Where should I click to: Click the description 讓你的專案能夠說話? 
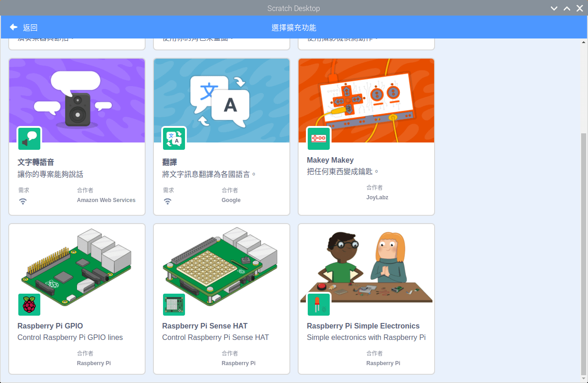50,174
